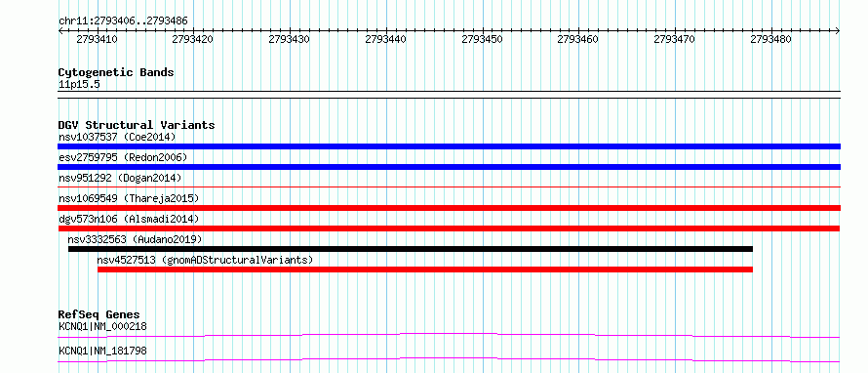Screen dimensions: 868x373
Task: Click the thin red line under nsv951292
Action: pyautogui.click(x=449, y=187)
